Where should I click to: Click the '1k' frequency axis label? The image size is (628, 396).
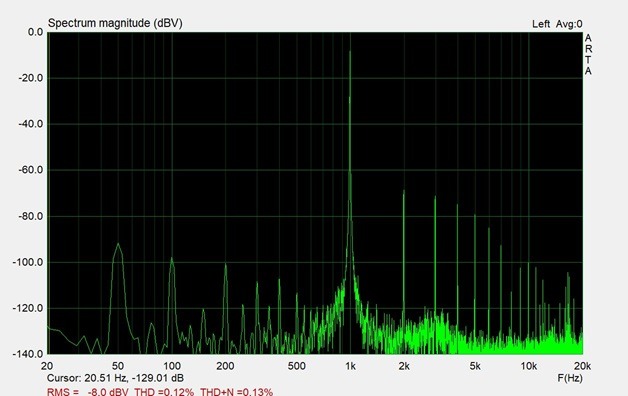pyautogui.click(x=350, y=366)
